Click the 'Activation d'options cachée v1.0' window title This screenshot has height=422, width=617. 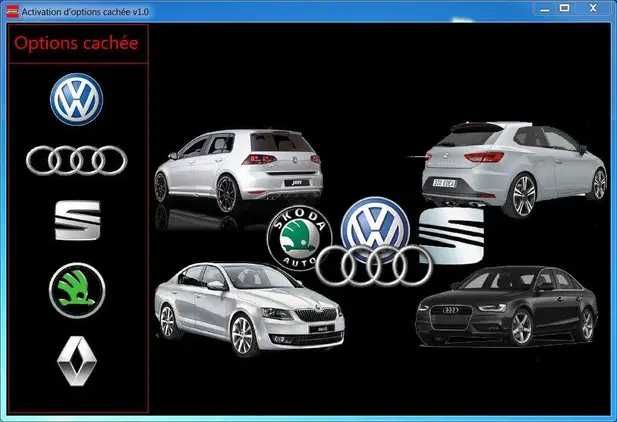click(85, 12)
